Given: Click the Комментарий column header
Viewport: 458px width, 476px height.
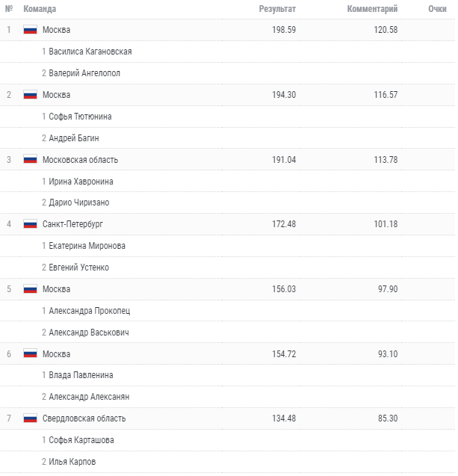Looking at the screenshot, I should coord(372,9).
